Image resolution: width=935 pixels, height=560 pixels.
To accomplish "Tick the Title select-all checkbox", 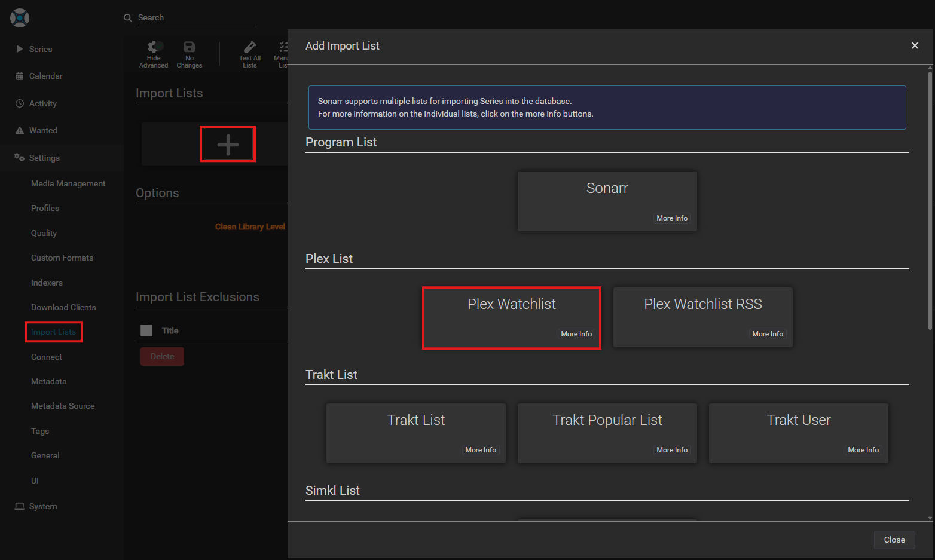I will (146, 331).
